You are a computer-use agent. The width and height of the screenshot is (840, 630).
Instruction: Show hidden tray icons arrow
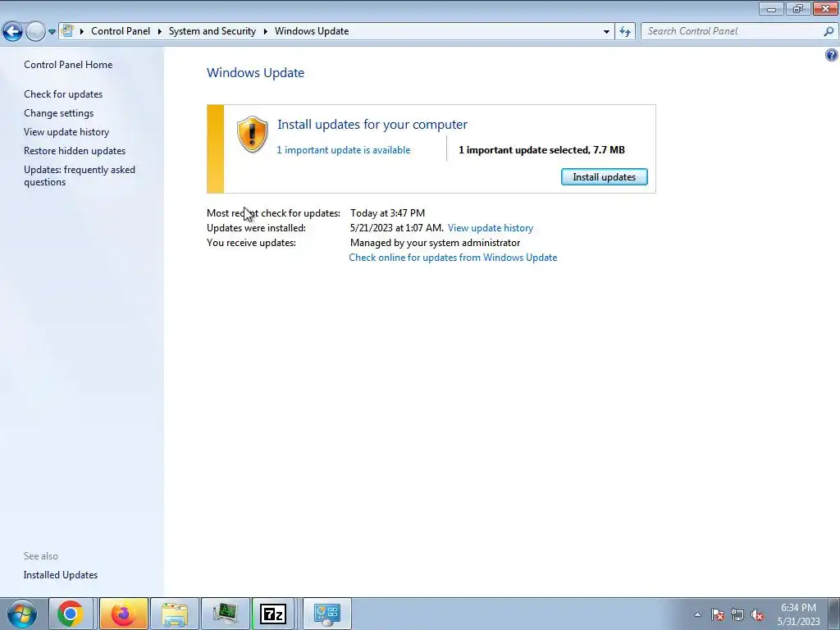click(697, 614)
